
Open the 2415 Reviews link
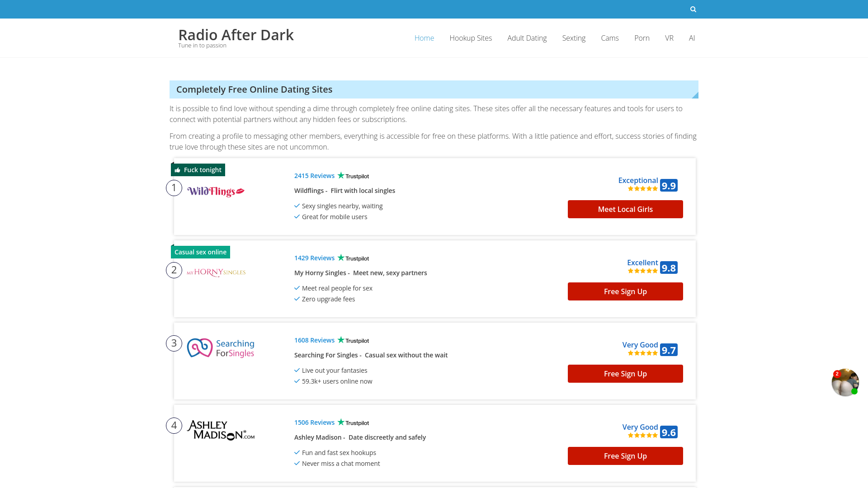(314, 176)
